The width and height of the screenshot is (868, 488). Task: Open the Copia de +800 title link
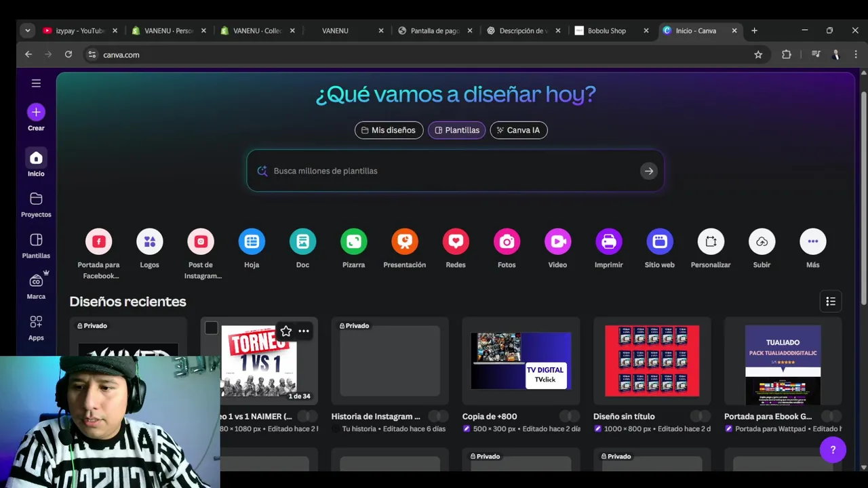[490, 416]
